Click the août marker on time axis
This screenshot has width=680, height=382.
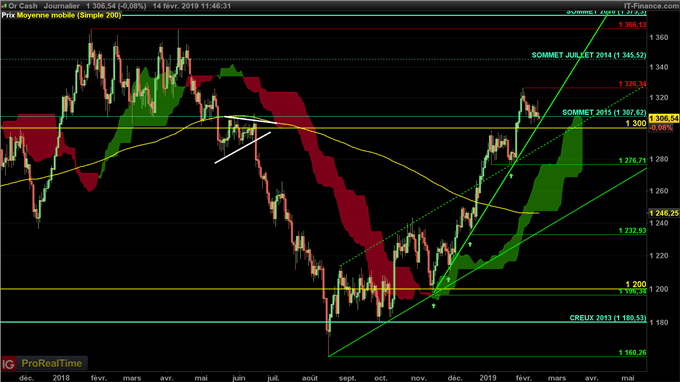click(x=310, y=378)
